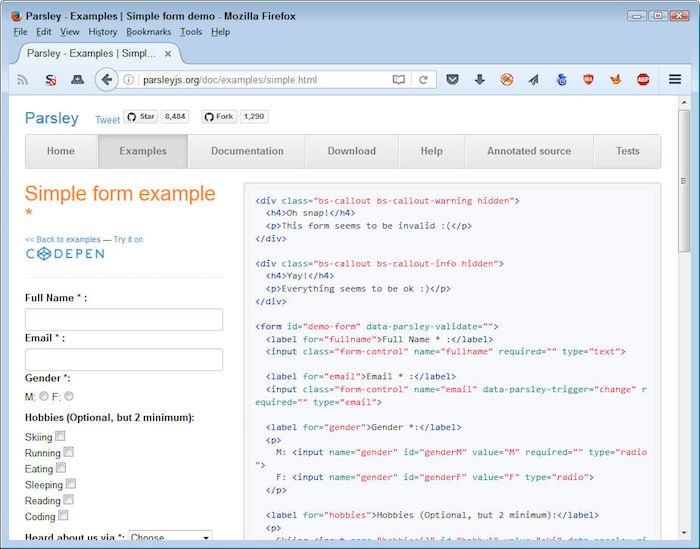Click the blue swirl extension icon
The width and height of the screenshot is (700, 549).
(562, 80)
